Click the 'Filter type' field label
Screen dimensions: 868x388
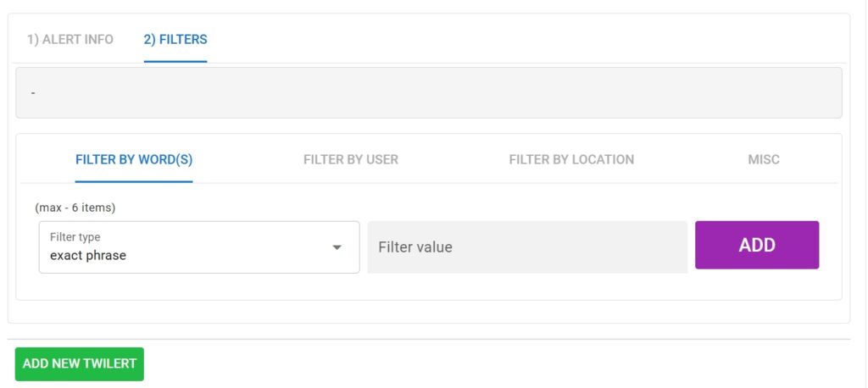point(75,237)
